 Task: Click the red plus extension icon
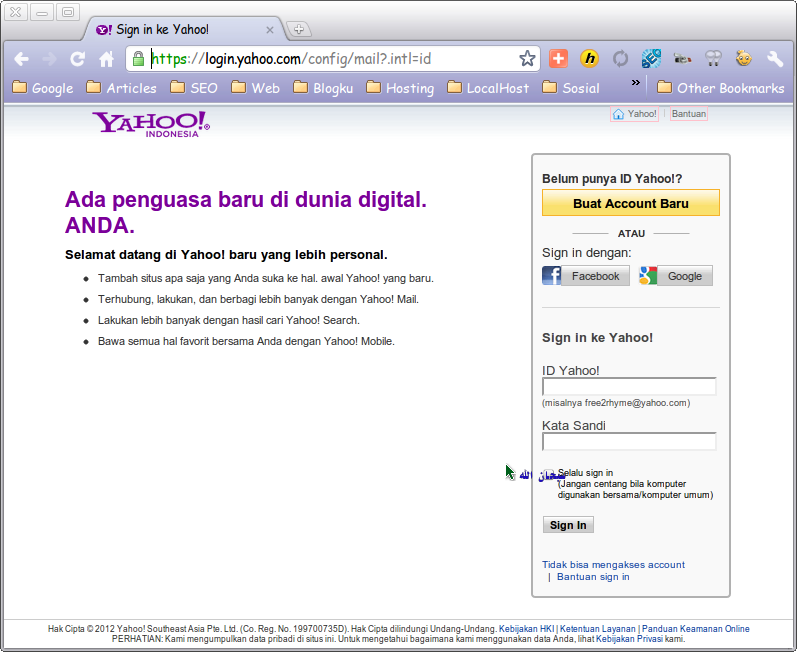coord(558,59)
